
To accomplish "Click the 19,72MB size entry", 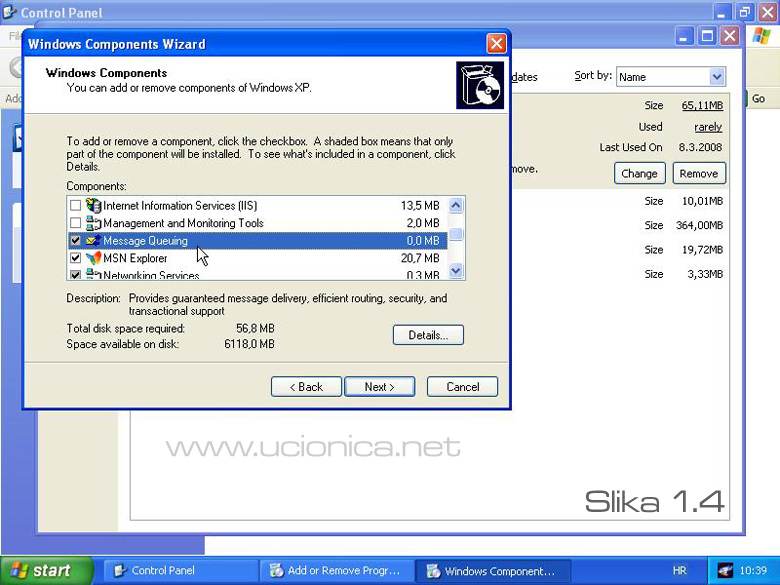I will pos(702,250).
